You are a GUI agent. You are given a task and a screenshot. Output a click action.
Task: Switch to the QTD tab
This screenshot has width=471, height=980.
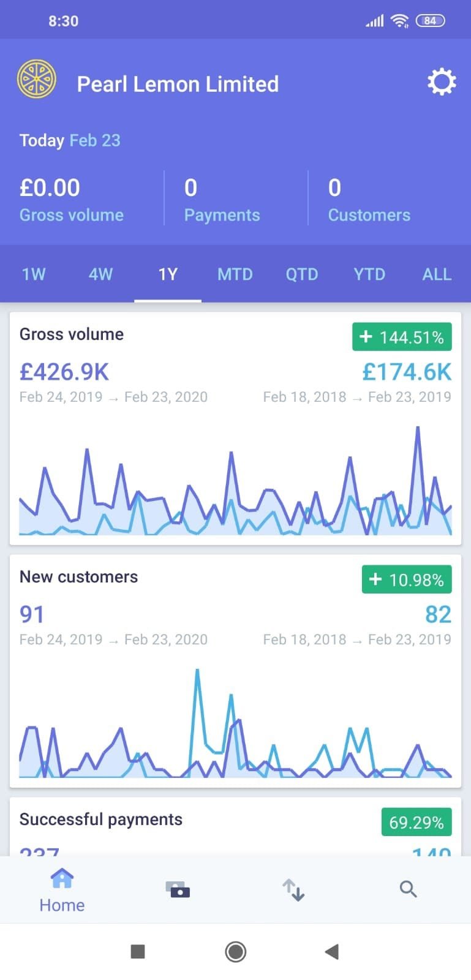302,274
